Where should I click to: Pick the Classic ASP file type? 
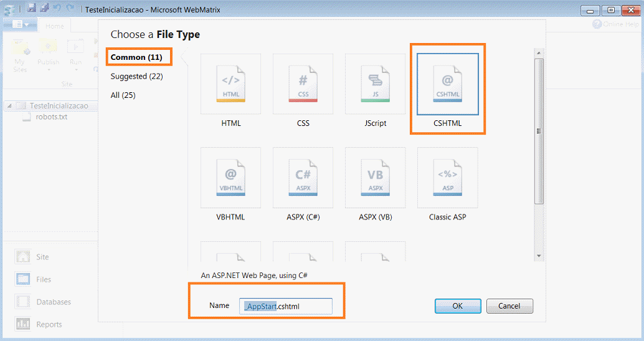pos(448,178)
